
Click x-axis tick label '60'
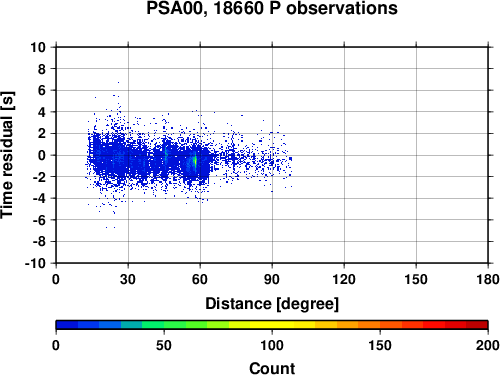pyautogui.click(x=200, y=279)
